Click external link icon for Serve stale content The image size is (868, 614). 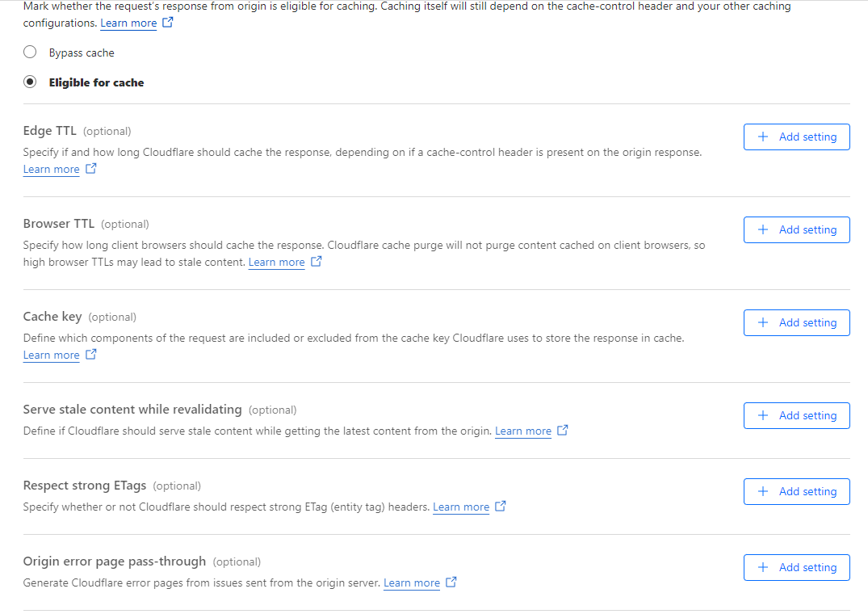pos(563,431)
